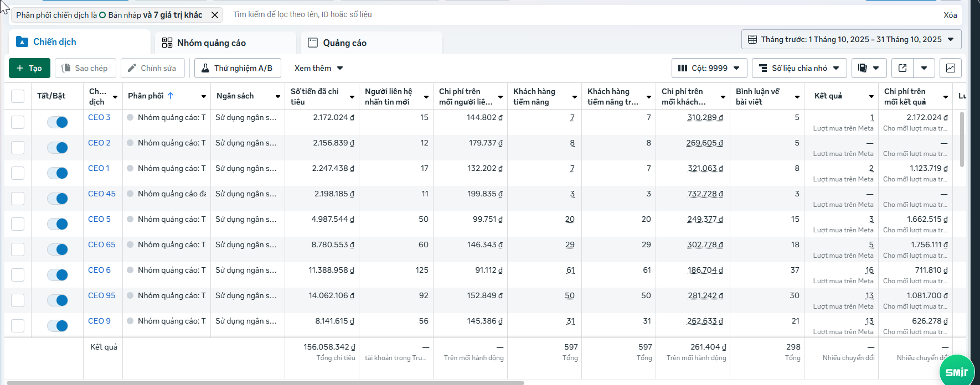Click the export table data icon
980x385 pixels.
tap(902, 68)
